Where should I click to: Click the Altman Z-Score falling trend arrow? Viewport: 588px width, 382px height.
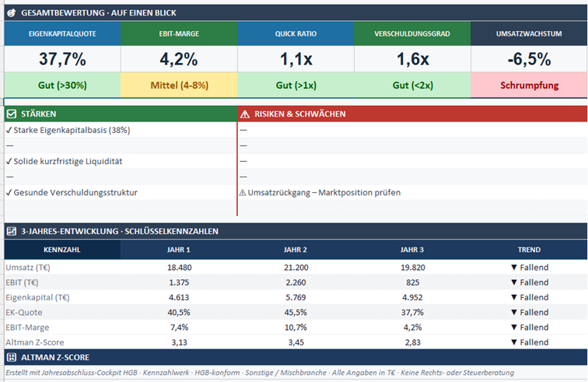tap(514, 342)
